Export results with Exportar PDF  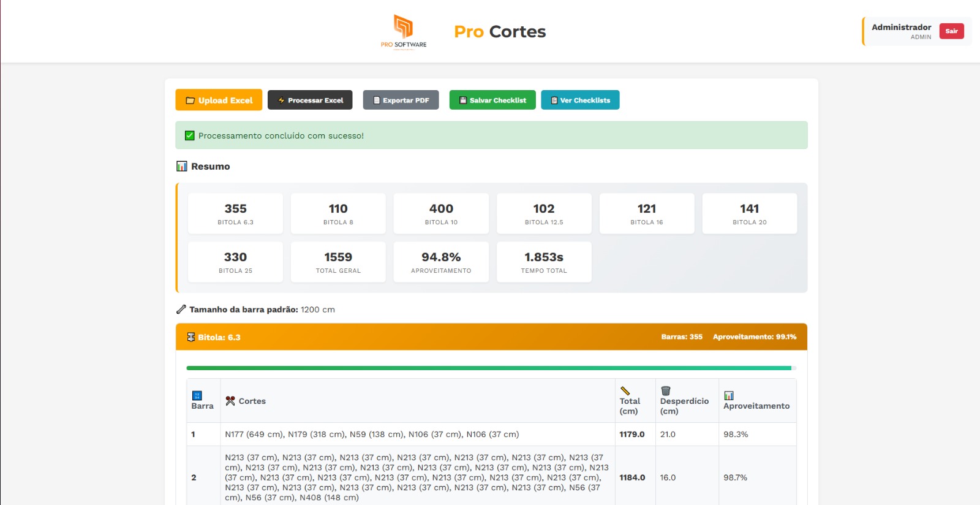point(401,100)
